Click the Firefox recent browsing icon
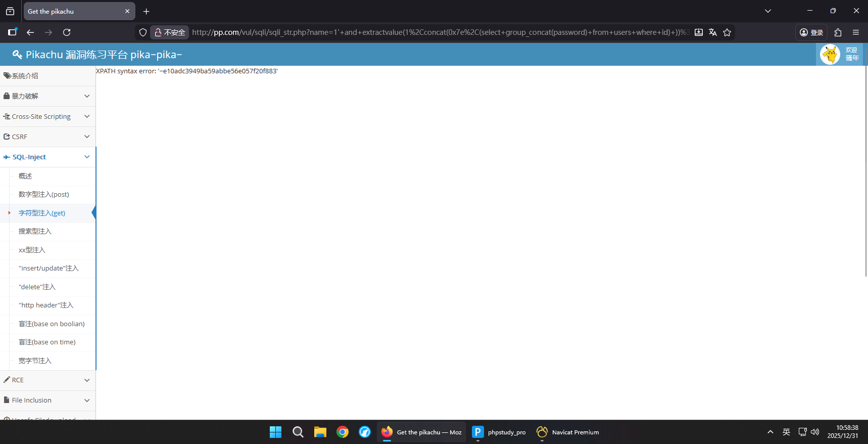This screenshot has width=868, height=444. (10, 11)
